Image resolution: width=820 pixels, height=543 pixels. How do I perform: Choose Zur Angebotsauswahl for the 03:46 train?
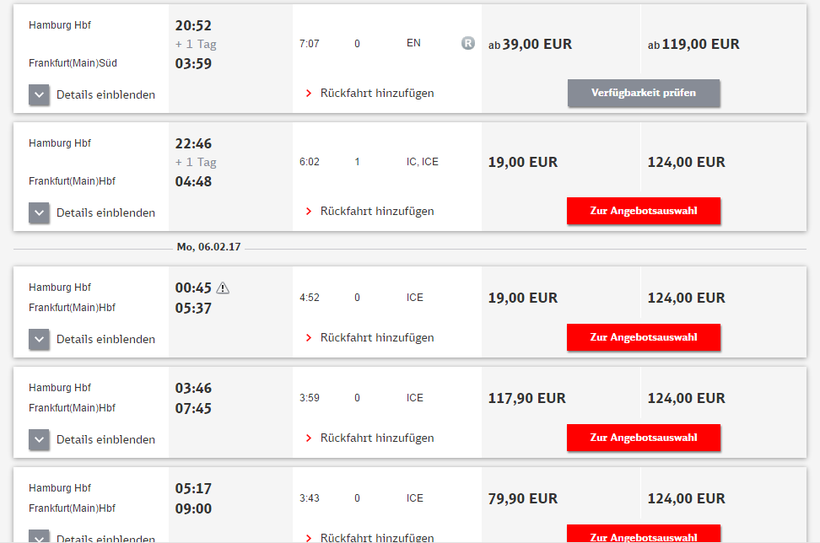click(643, 437)
